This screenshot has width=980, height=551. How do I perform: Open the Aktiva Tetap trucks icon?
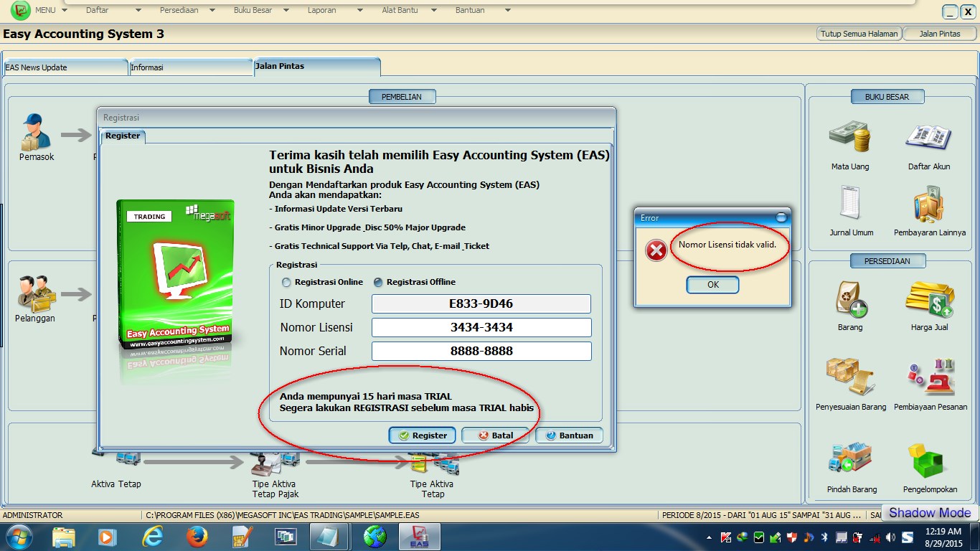tap(116, 459)
